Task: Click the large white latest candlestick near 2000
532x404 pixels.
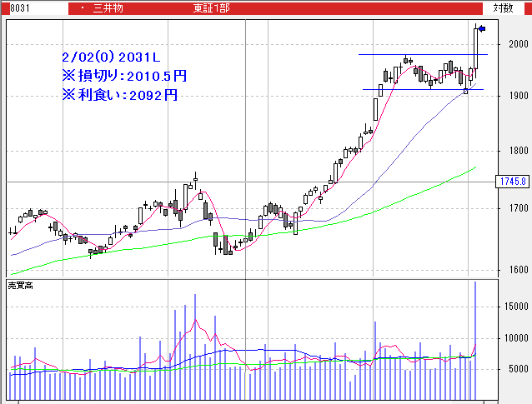Action: coord(476,48)
